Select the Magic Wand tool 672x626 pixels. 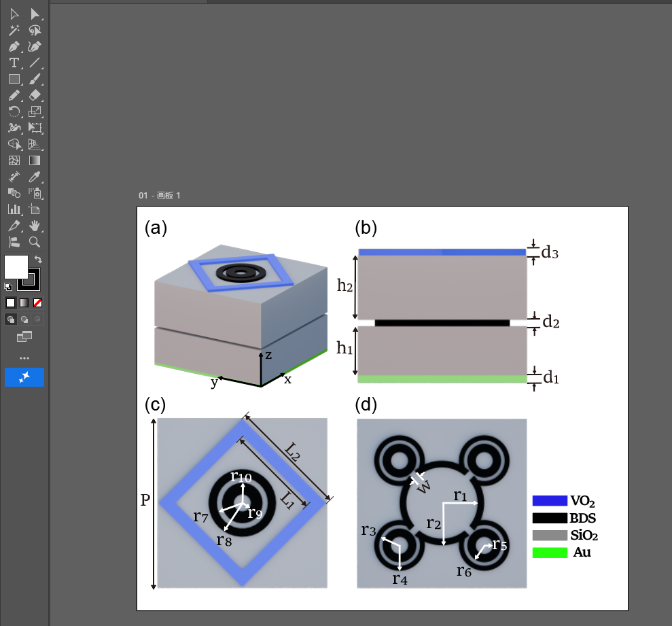coord(14,31)
